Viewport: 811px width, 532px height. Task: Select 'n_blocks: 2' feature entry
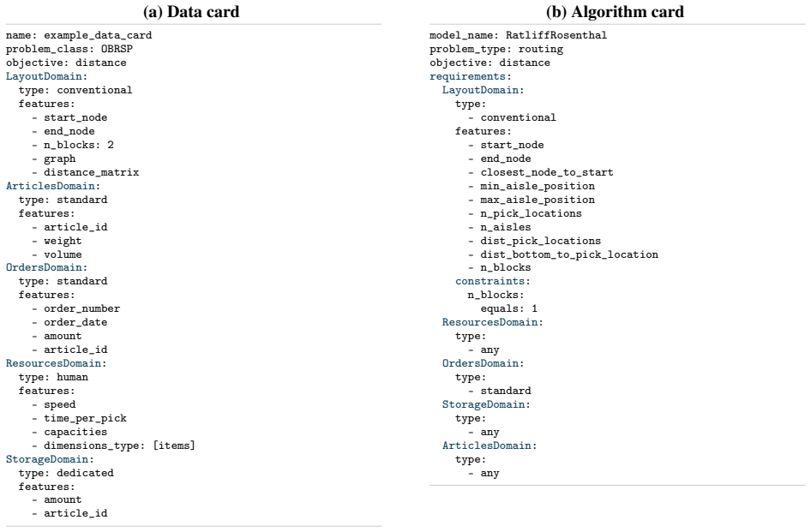(x=79, y=145)
